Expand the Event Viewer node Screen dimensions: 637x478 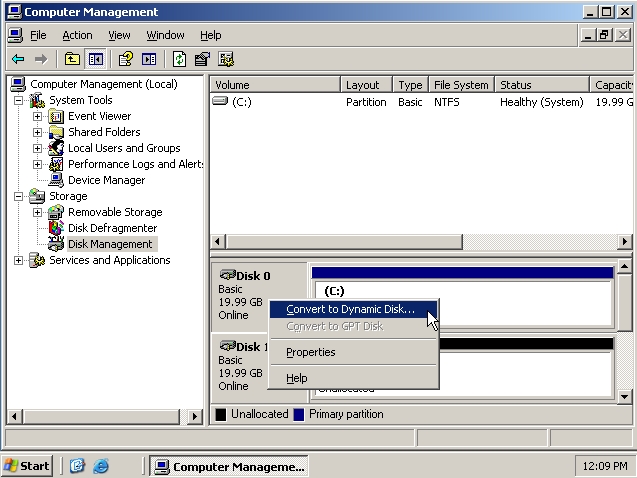tap(37, 117)
